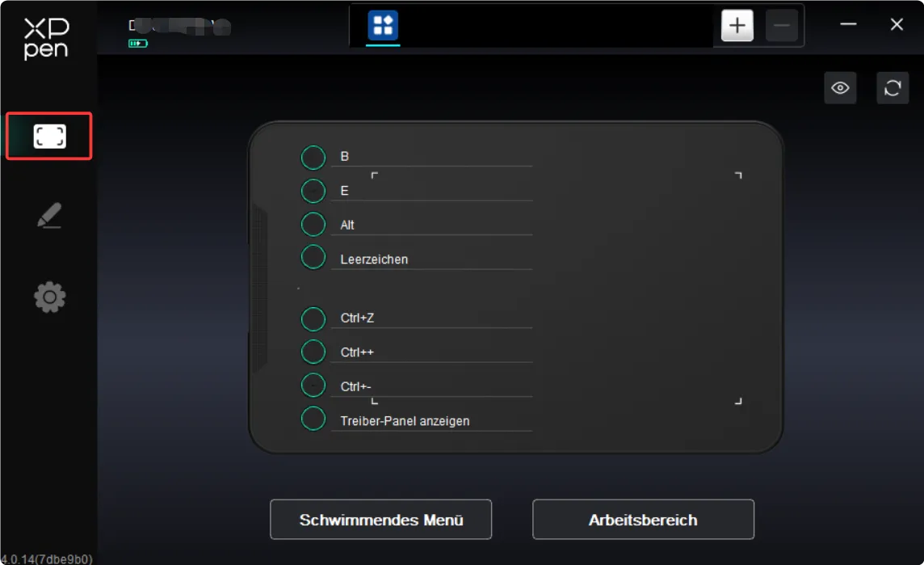Select the all-applications grid tab
This screenshot has width=924, height=565.
383,25
